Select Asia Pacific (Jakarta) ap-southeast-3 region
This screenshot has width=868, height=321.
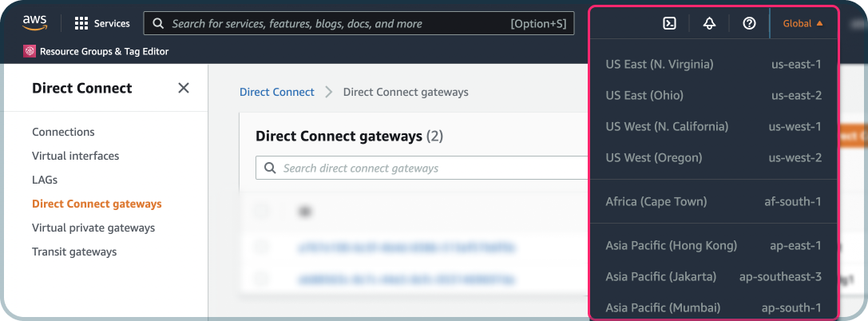pyautogui.click(x=714, y=276)
